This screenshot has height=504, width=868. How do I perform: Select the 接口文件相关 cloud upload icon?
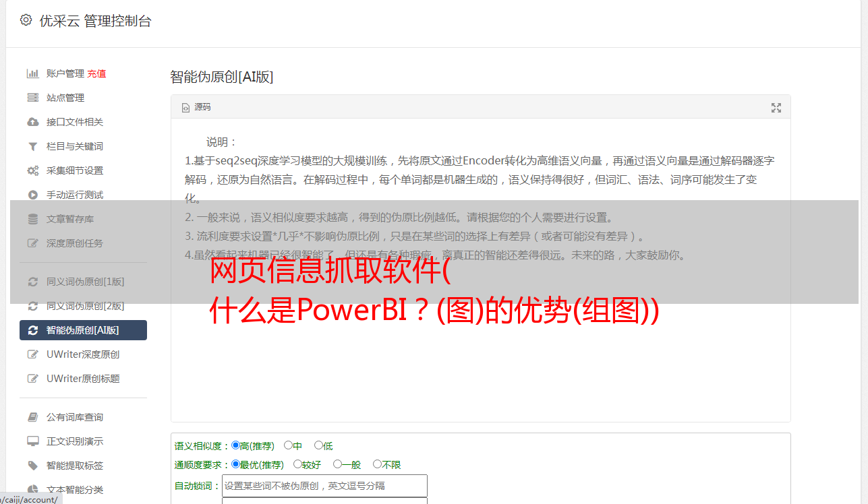point(32,122)
